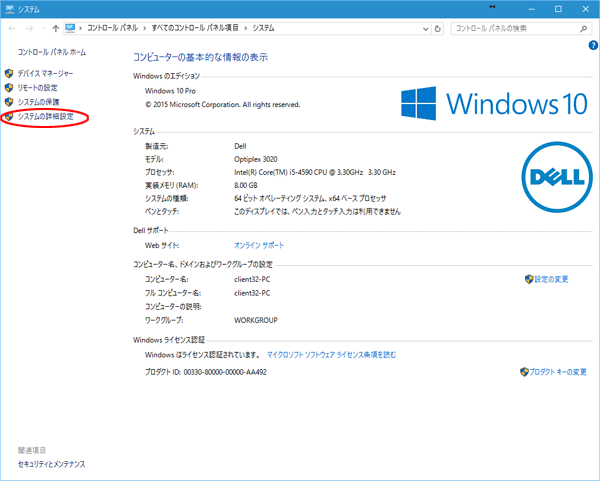Click すべてのコントロール パネル項目 breadcrumb
The width and height of the screenshot is (600, 481).
pos(195,28)
